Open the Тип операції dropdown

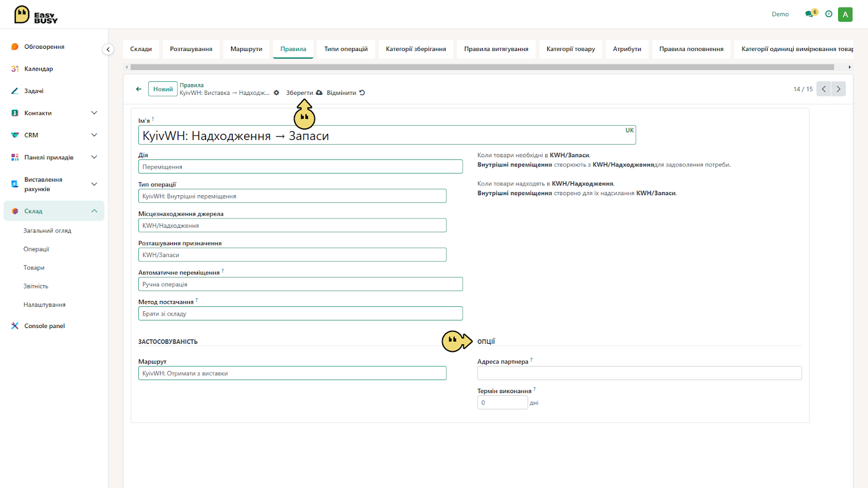[292, 196]
